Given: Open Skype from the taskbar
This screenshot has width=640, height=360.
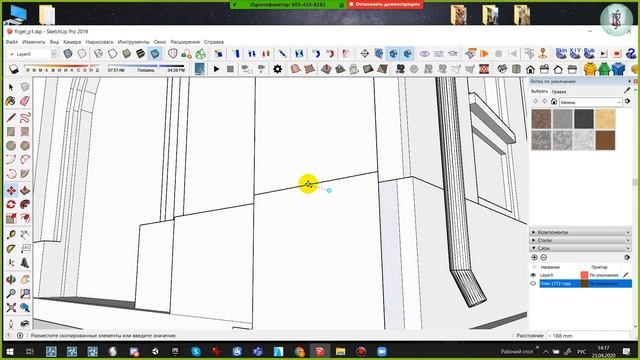Looking at the screenshot, I should pyautogui.click(x=196, y=351).
